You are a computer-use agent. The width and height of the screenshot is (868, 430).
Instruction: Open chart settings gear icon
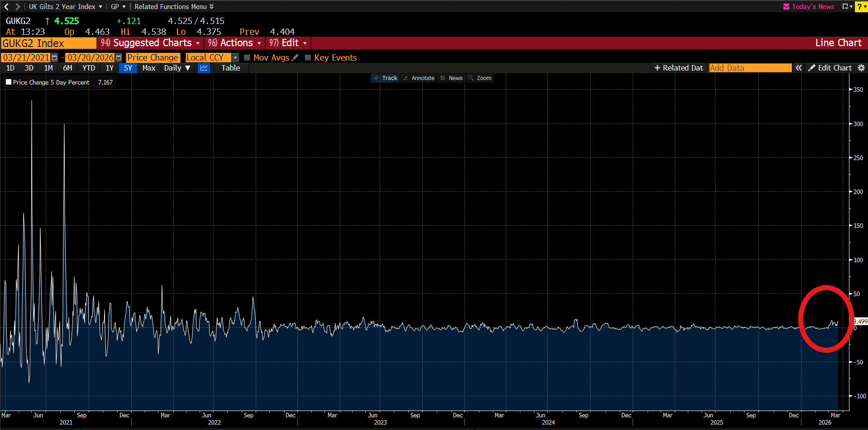(861, 68)
